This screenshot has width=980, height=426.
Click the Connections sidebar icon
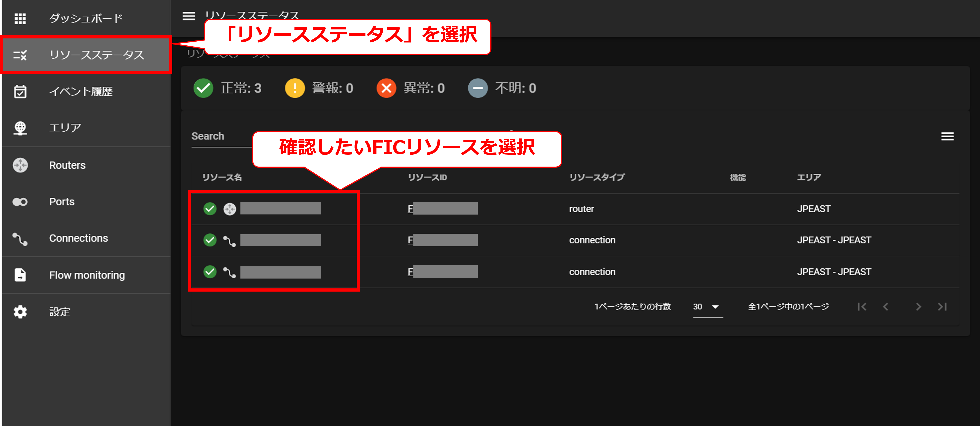coord(20,239)
